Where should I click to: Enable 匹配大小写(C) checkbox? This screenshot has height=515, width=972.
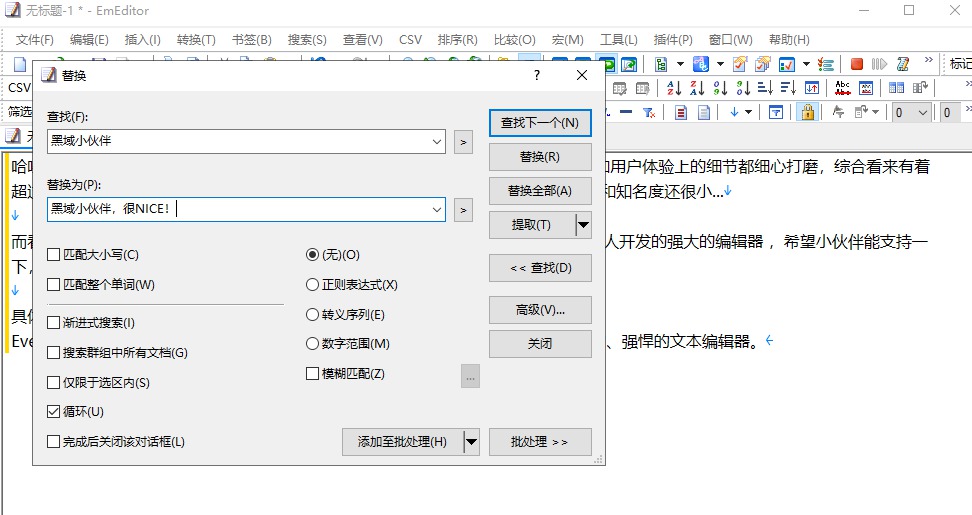pos(93,255)
